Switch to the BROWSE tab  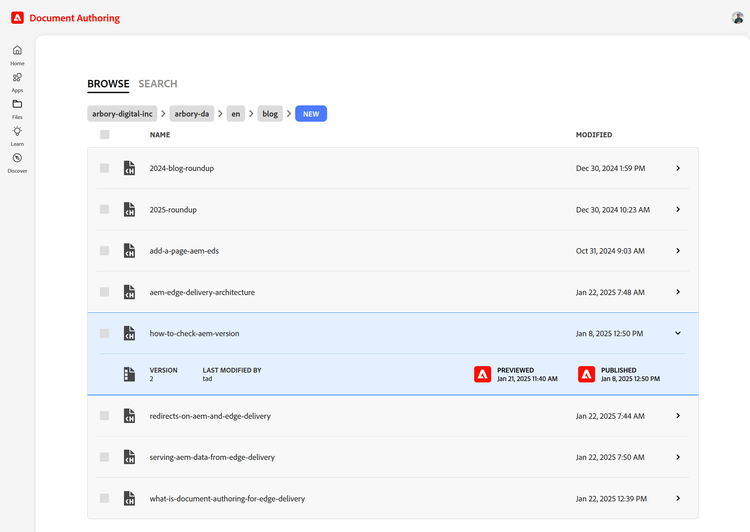(x=108, y=84)
